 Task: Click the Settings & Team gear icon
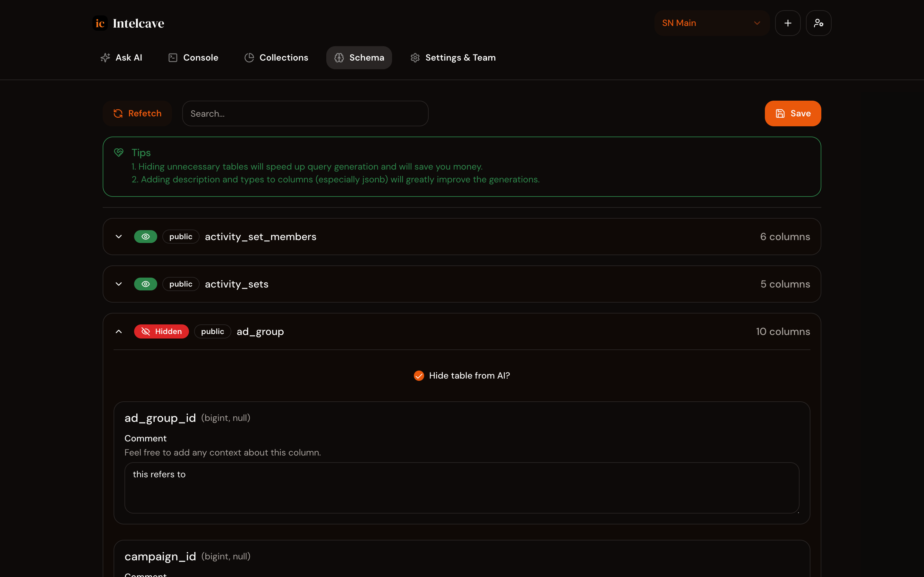click(x=415, y=58)
